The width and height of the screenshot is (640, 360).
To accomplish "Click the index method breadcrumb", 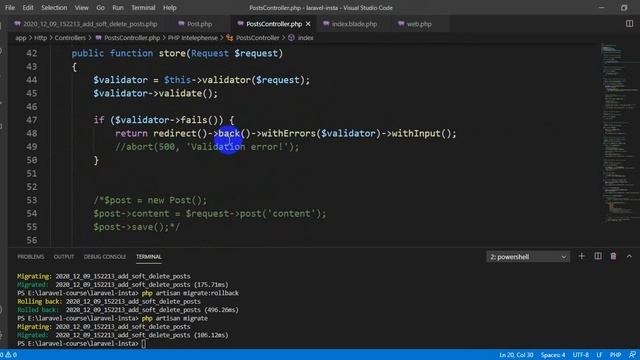I will (x=305, y=38).
